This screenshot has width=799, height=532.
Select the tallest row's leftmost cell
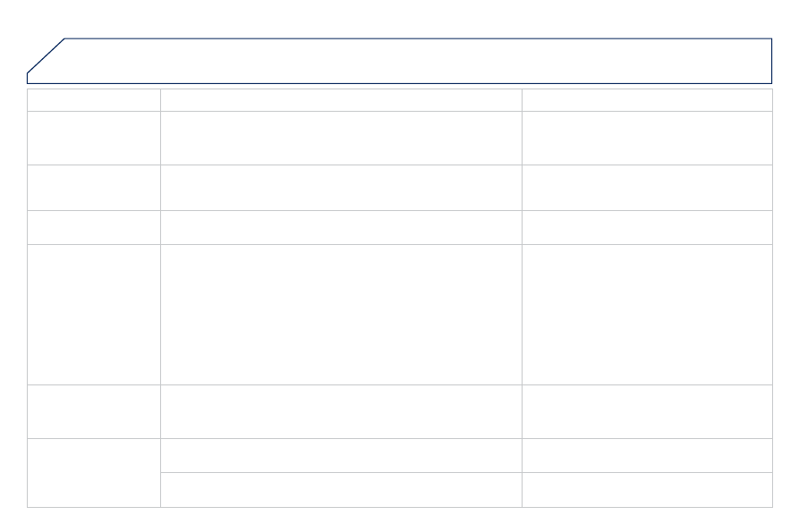tap(94, 315)
